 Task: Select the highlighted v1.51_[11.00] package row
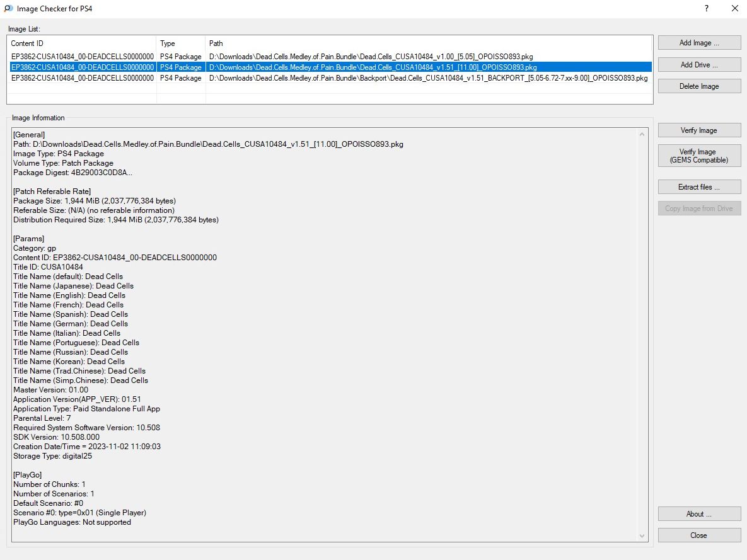pyautogui.click(x=330, y=67)
